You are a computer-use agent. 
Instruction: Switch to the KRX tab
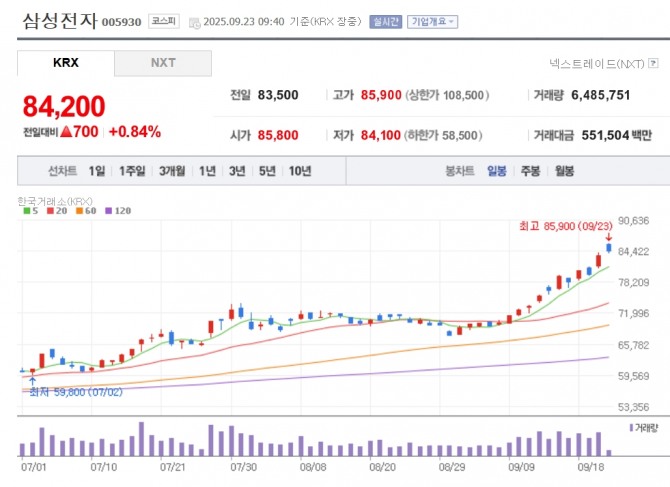[66, 63]
